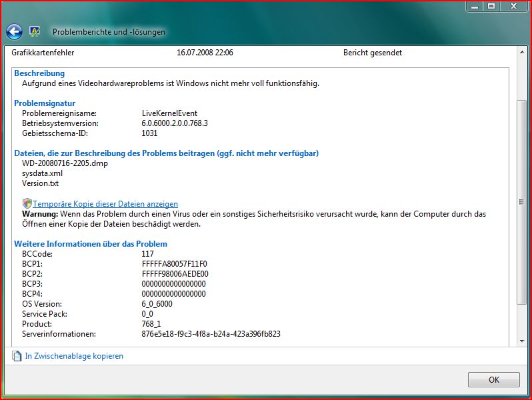This screenshot has height=400, width=532.
Task: Click the date 16.07.2008 22:06
Action: coord(205,53)
